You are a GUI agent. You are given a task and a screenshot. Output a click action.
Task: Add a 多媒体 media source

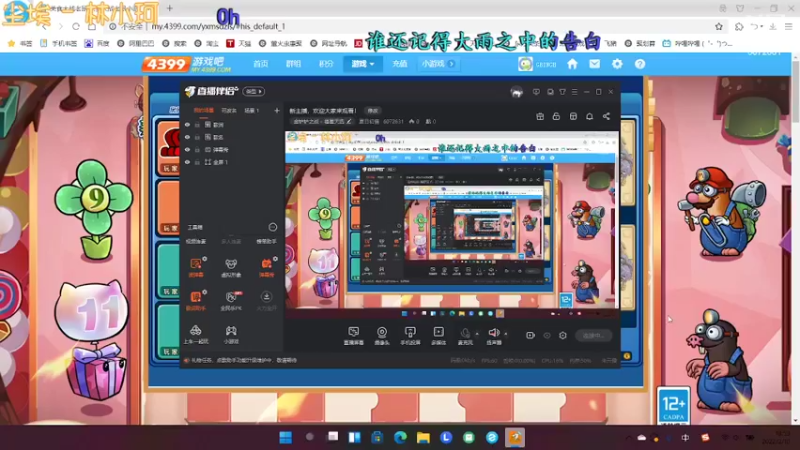pos(438,336)
